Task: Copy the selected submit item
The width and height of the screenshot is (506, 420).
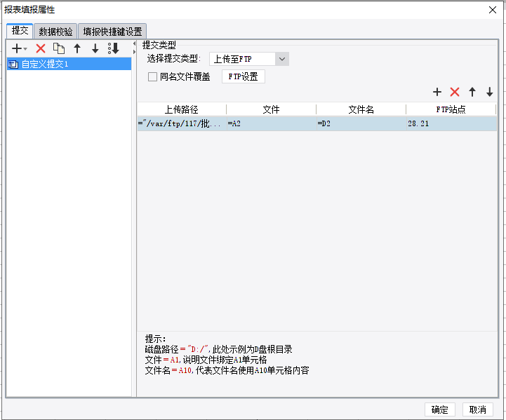Action: click(x=59, y=48)
